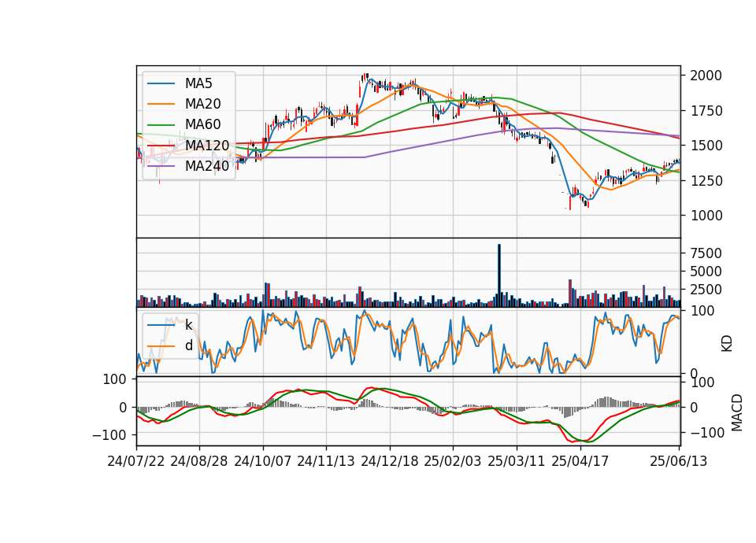756x543 pixels.
Task: Click the 24/10/07 date axis label
Action: click(x=263, y=461)
